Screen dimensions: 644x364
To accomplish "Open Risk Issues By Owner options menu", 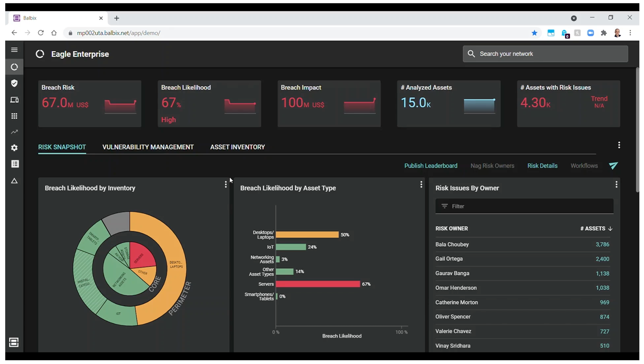I will click(616, 184).
